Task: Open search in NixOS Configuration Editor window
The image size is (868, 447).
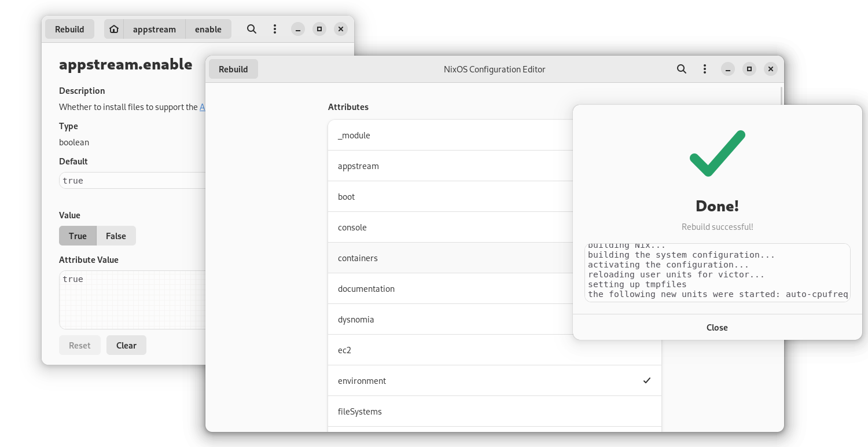Action: tap(682, 69)
